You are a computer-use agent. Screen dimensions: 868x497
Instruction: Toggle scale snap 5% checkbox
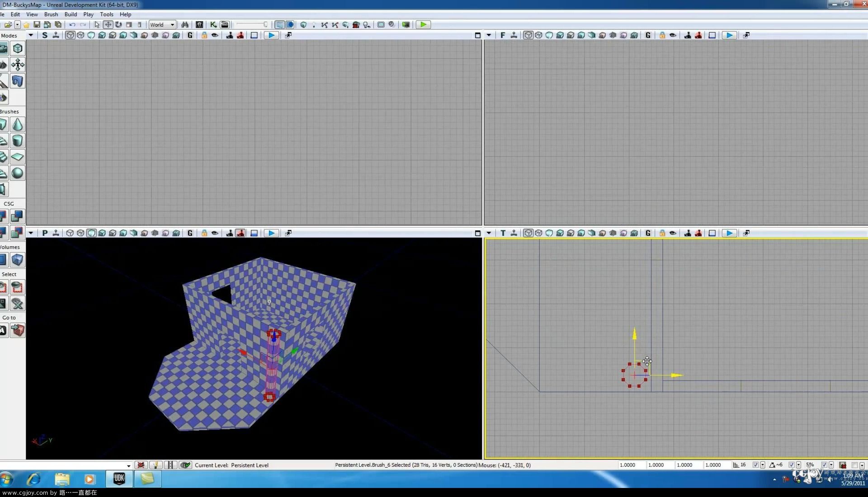coord(824,465)
